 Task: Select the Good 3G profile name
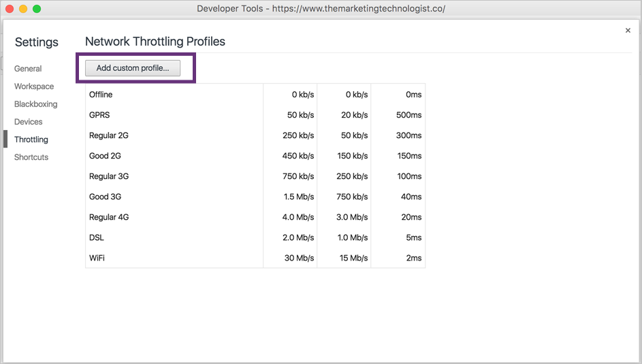[x=106, y=197]
